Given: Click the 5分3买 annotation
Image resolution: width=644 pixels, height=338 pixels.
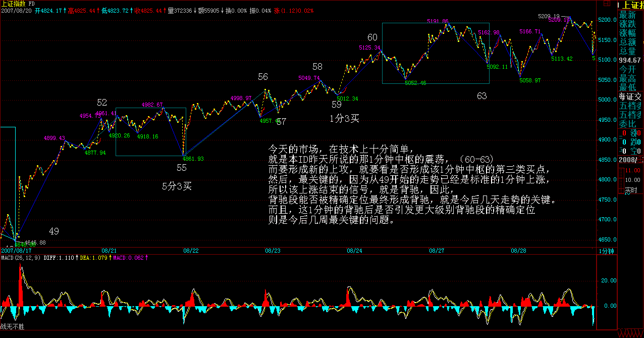Looking at the screenshot, I should 177,186.
